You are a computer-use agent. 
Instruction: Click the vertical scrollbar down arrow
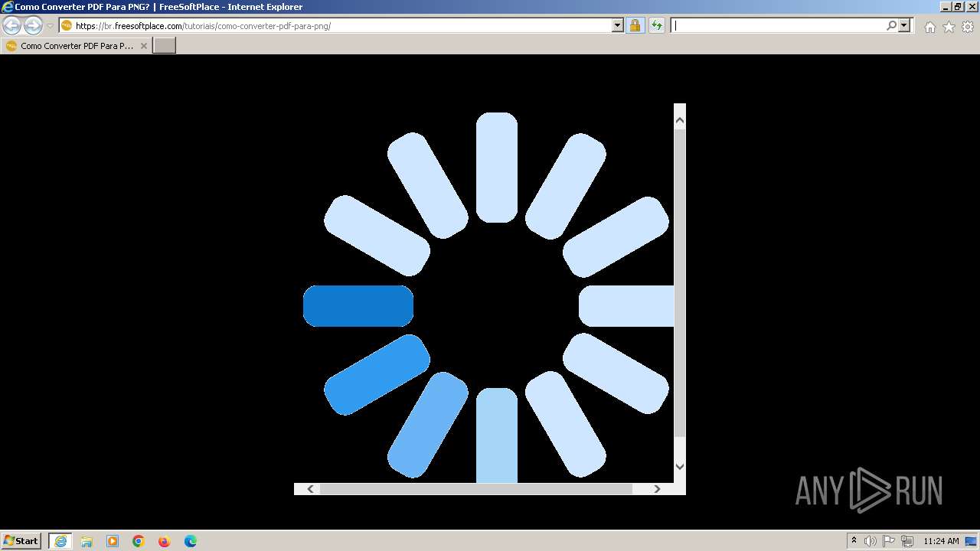pyautogui.click(x=680, y=466)
